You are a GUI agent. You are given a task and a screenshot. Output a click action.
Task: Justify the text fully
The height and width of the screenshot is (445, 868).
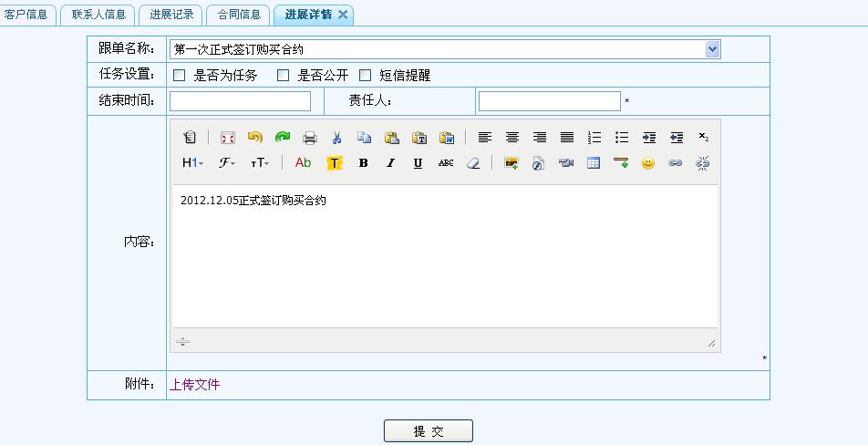tap(567, 138)
